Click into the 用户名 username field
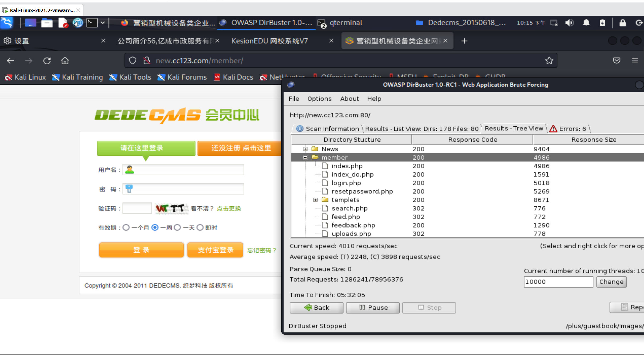 pos(183,169)
